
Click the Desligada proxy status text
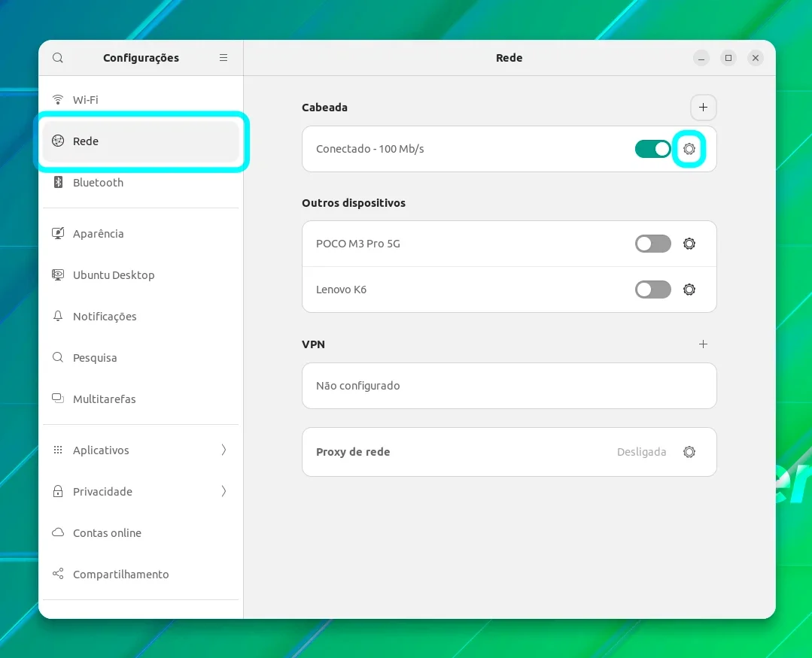click(x=642, y=452)
